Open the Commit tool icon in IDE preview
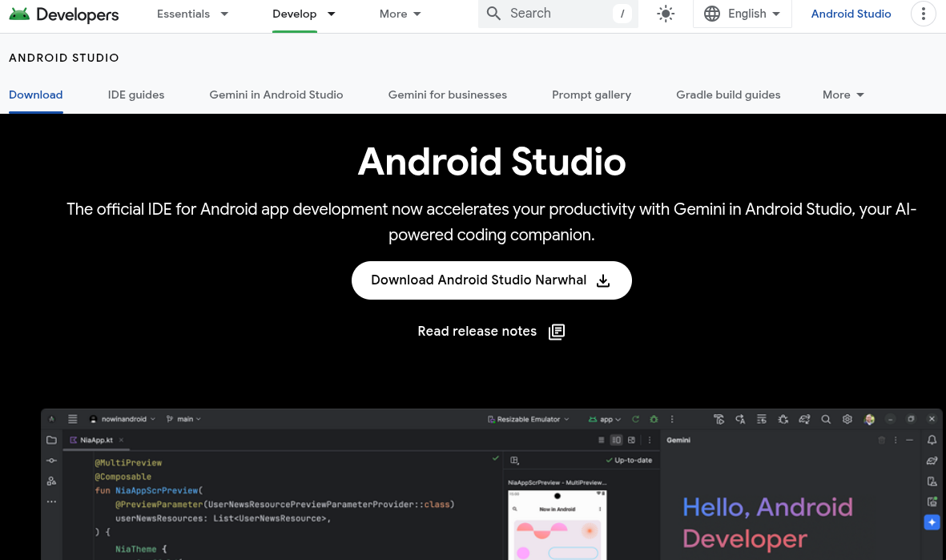Screen dimensions: 946x560 click(x=51, y=461)
